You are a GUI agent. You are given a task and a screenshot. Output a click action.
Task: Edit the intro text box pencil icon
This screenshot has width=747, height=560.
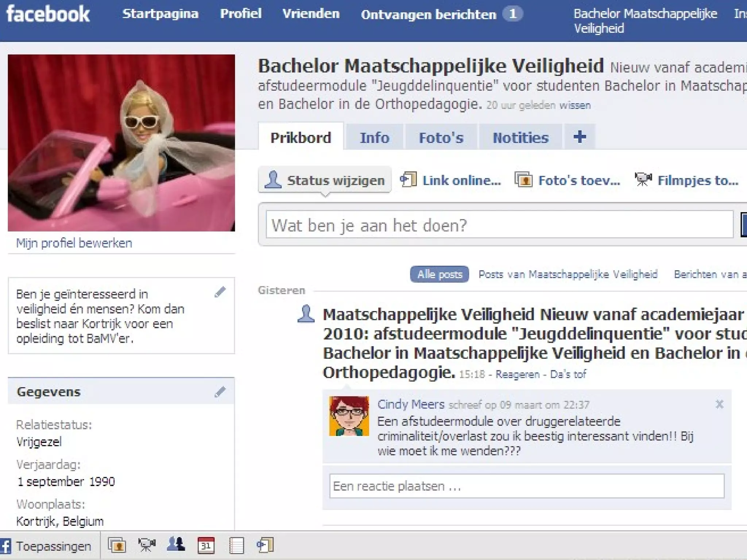pos(220,292)
